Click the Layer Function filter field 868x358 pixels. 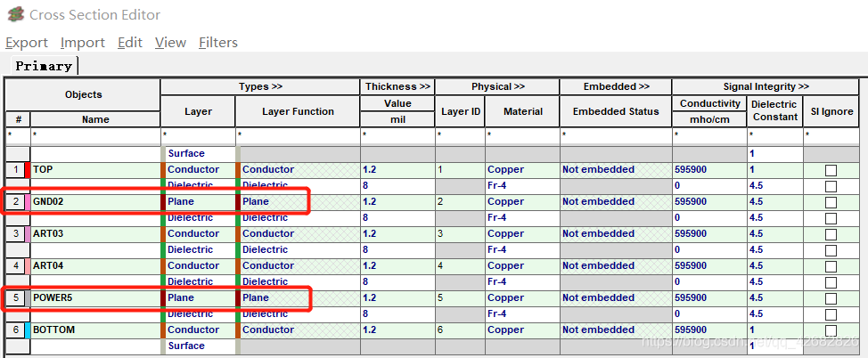click(298, 136)
